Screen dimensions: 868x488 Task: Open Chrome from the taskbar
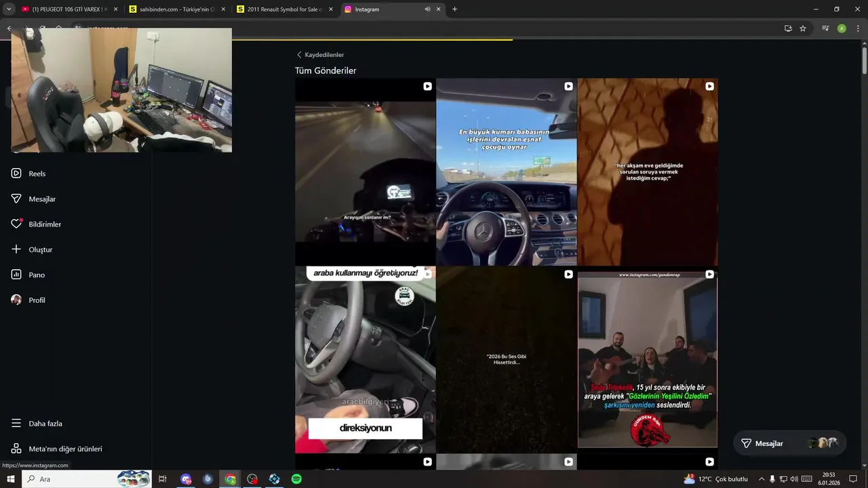[x=231, y=479]
